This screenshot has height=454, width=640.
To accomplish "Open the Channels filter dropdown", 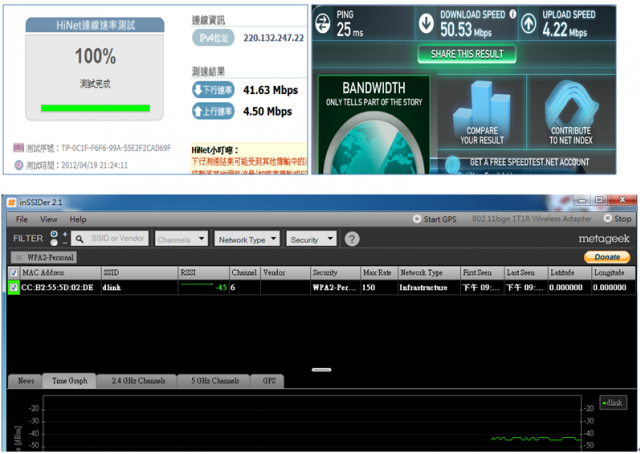I will click(182, 239).
